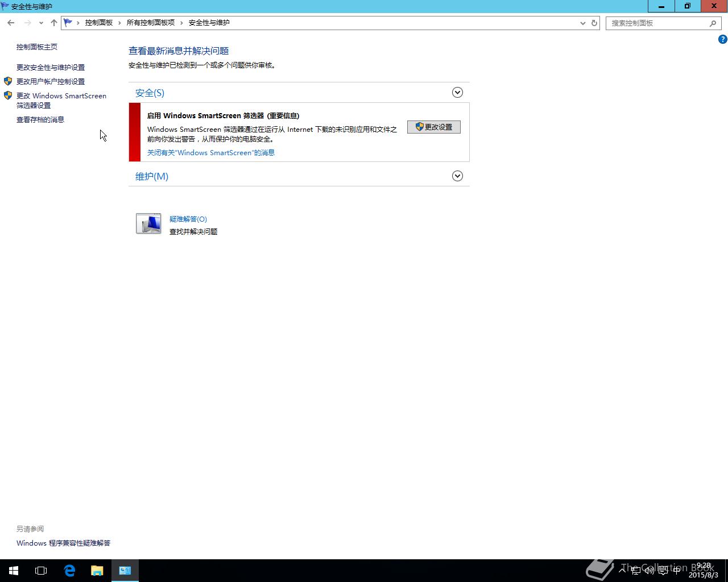Open the Action Center notification icon

pyautogui.click(x=663, y=571)
